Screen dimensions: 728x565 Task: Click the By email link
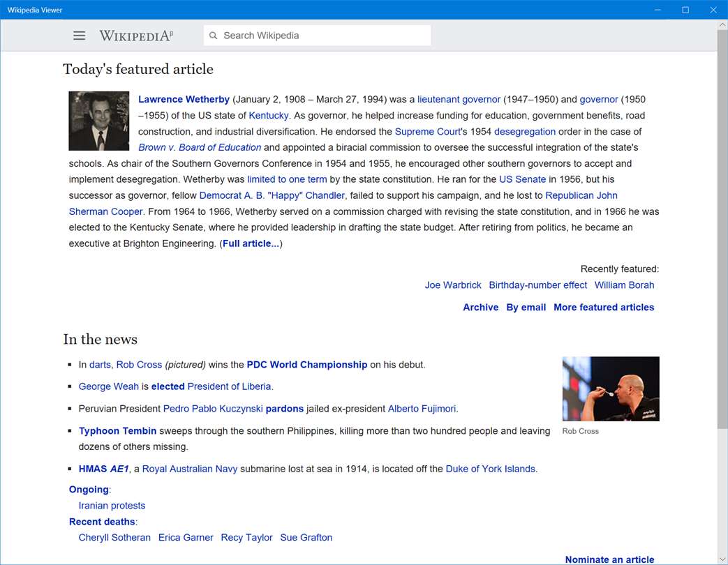pyautogui.click(x=526, y=308)
